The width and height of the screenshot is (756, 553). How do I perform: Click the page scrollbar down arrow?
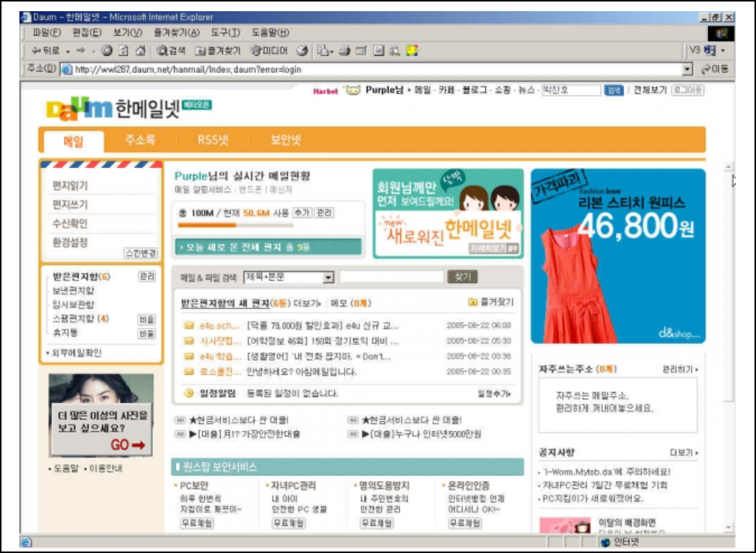point(728,528)
